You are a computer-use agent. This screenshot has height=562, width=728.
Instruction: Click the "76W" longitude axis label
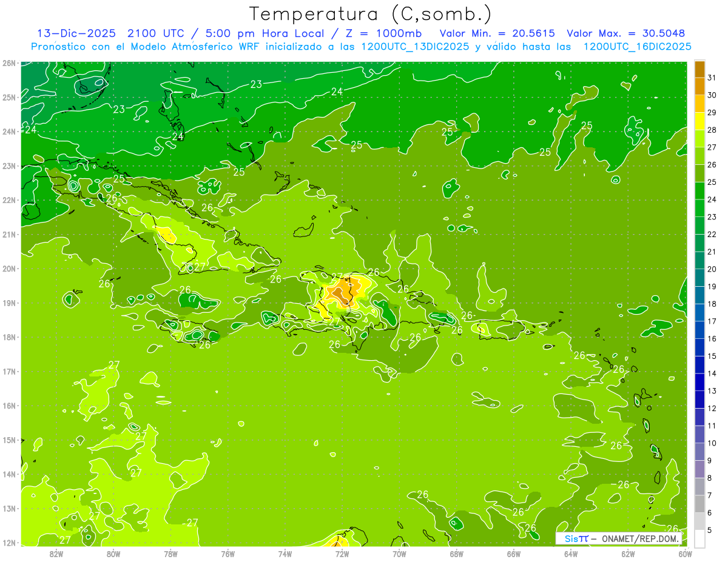[x=228, y=554]
